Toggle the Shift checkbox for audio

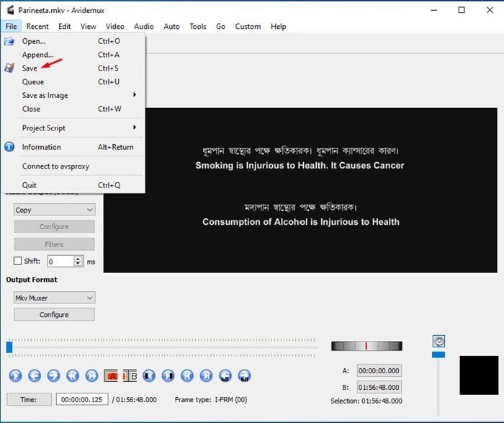click(x=18, y=262)
